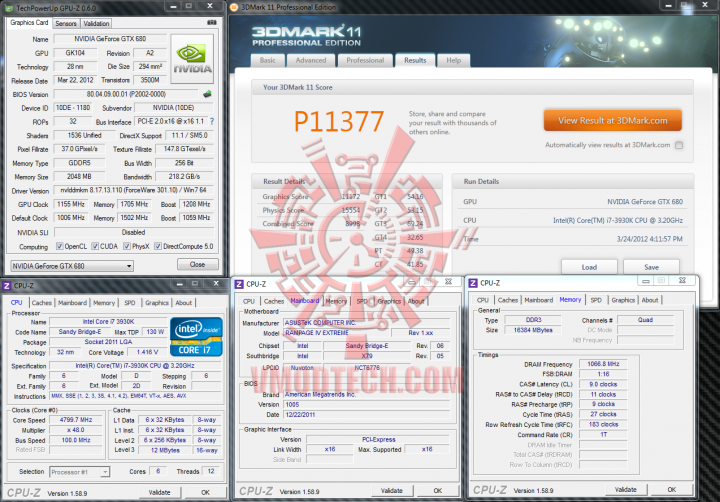Click the BIOS date 12/22/2011 field
The width and height of the screenshot is (720, 502).
pos(367,415)
